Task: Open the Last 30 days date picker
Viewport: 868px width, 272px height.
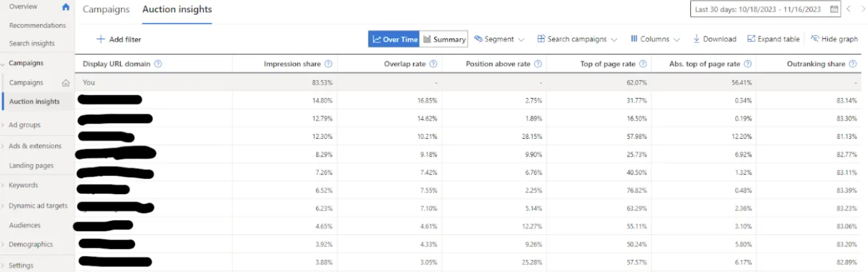Action: [765, 10]
